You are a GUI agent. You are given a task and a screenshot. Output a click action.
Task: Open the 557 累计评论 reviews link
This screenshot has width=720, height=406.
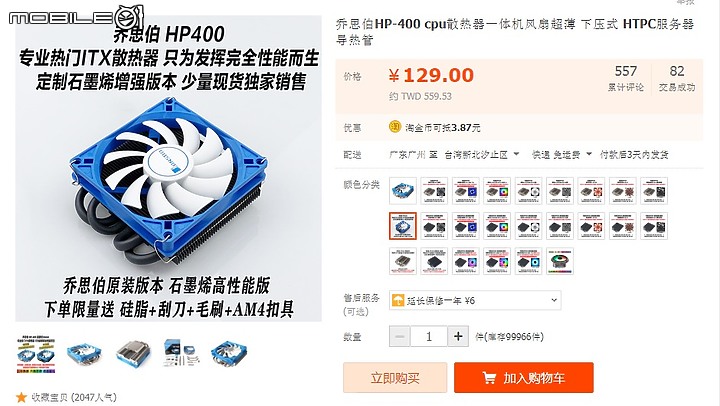[x=625, y=78]
